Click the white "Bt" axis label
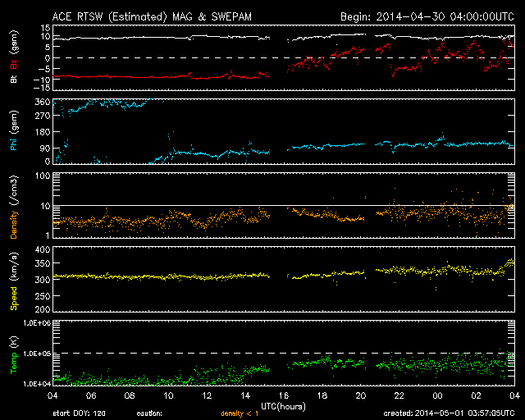The image size is (525, 420). (x=14, y=79)
